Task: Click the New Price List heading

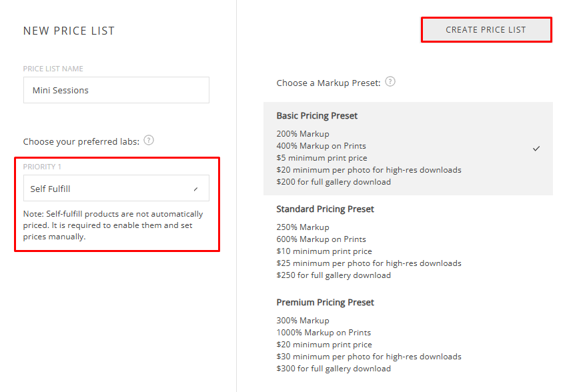Action: coord(69,31)
